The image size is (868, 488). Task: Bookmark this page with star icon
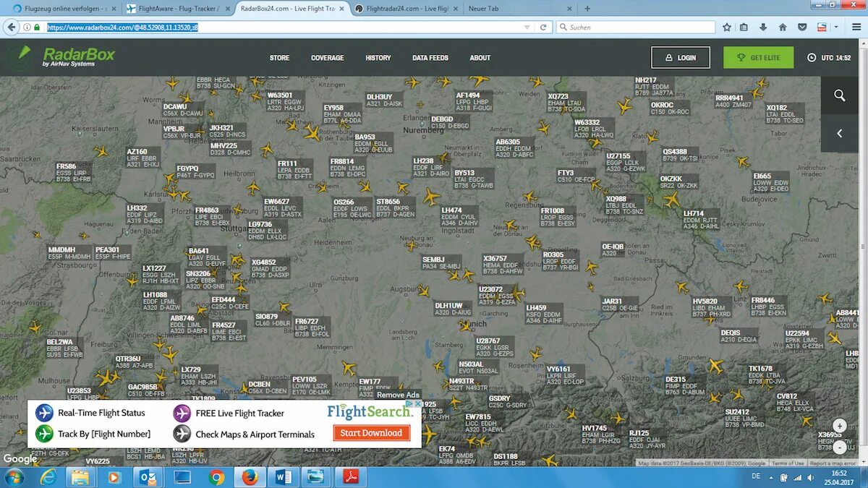pyautogui.click(x=727, y=27)
